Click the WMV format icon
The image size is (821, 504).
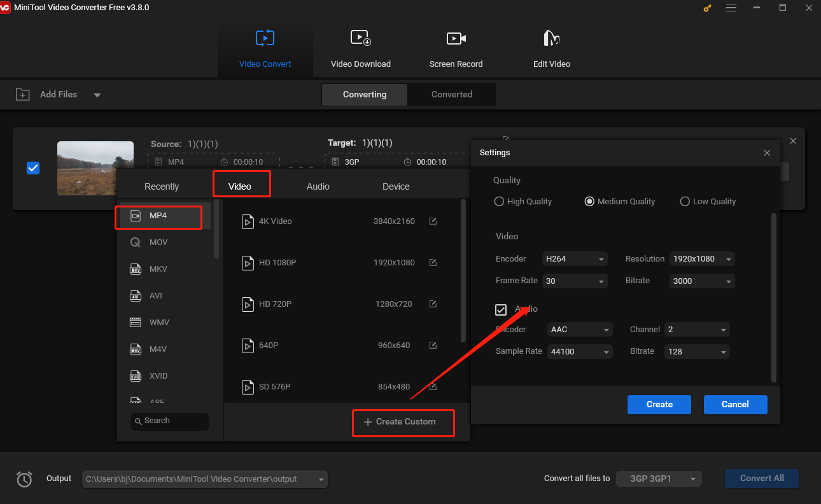coord(136,323)
